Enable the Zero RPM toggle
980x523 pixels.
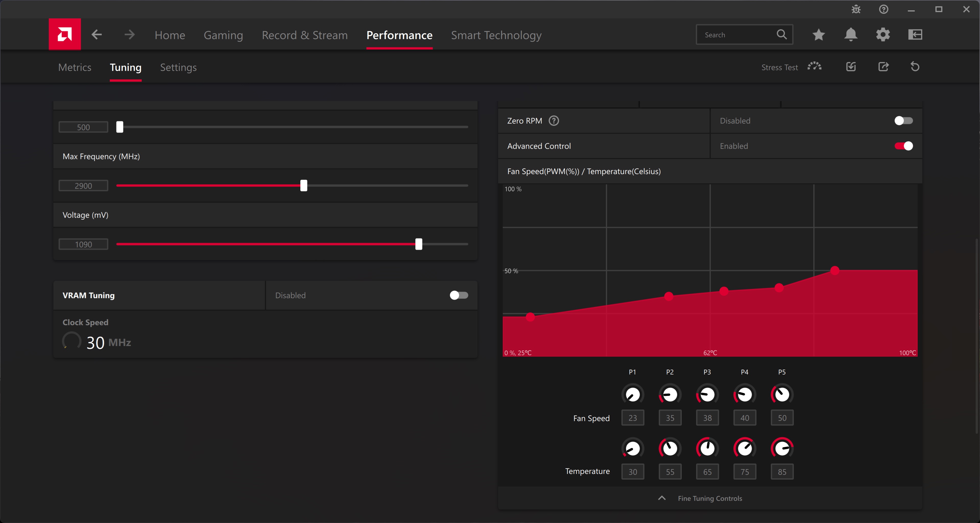point(904,120)
